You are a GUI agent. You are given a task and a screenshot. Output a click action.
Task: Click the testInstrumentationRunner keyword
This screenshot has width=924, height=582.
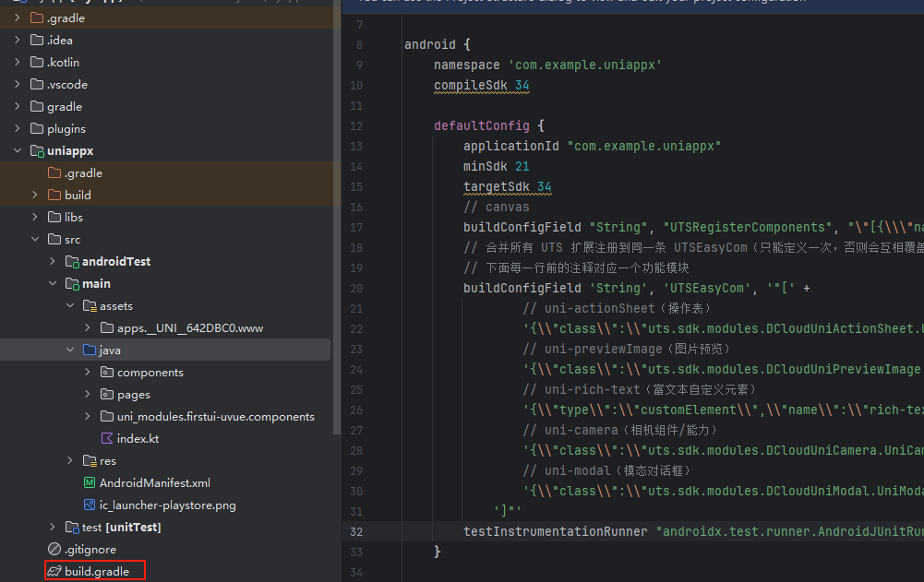555,531
